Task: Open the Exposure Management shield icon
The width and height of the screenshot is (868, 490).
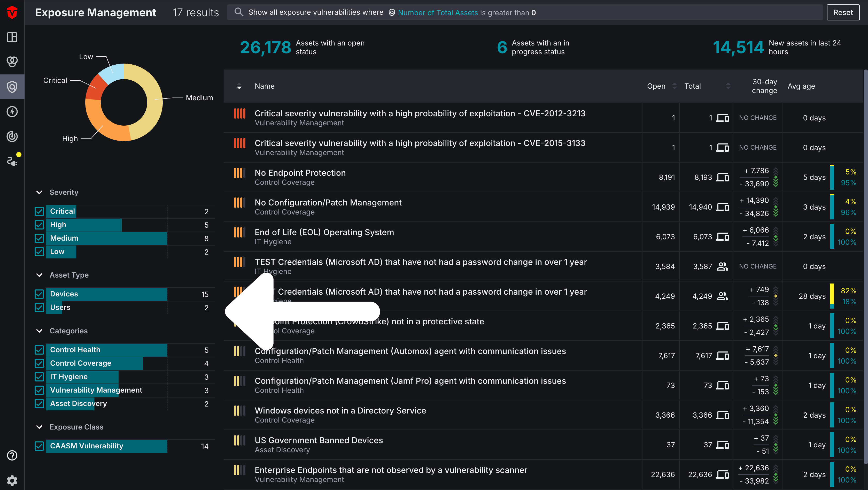Action: pos(12,87)
